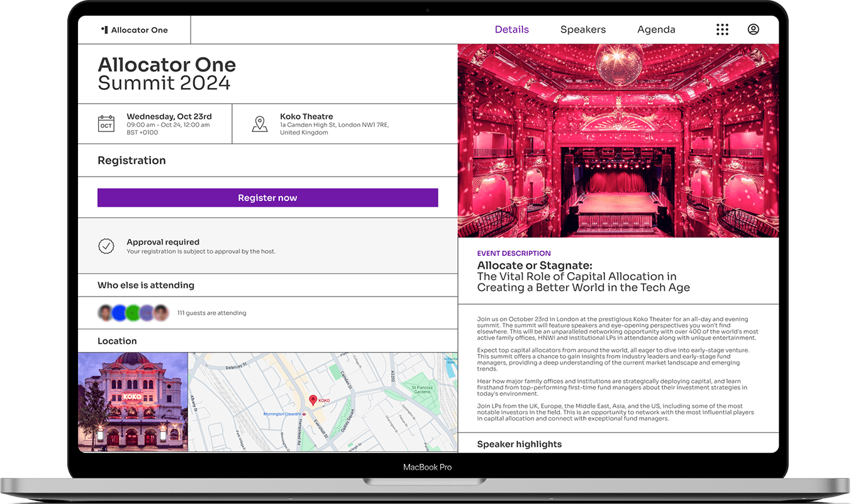Open the Speakers tab
The image size is (858, 504).
(583, 30)
